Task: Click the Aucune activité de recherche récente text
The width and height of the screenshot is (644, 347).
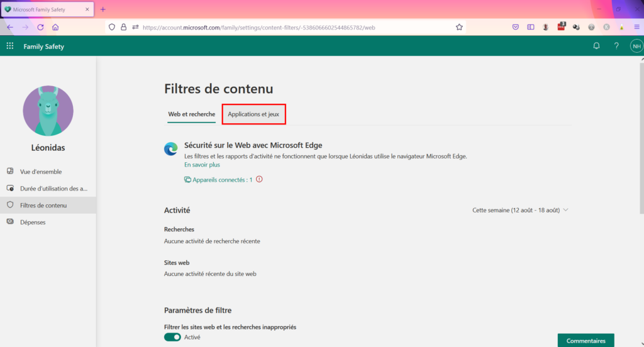Action: tap(212, 241)
